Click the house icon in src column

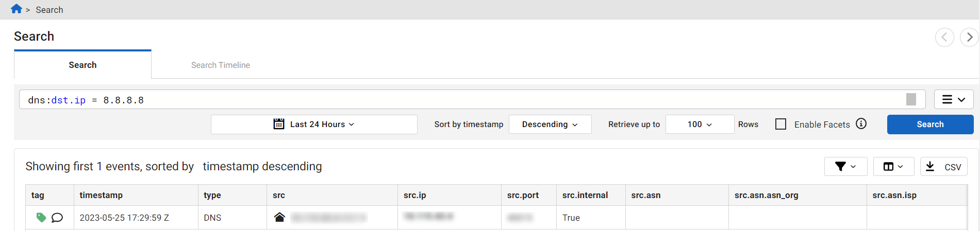tap(279, 217)
